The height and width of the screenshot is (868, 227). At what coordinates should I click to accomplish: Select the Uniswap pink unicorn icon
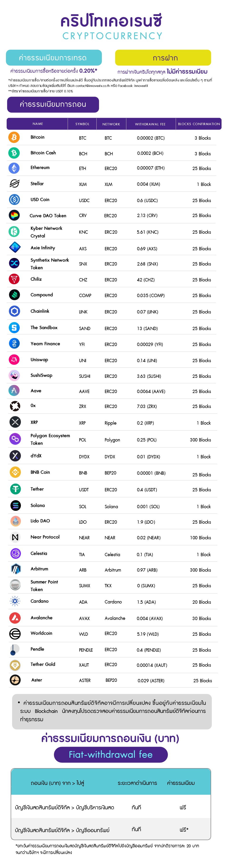click(x=14, y=360)
